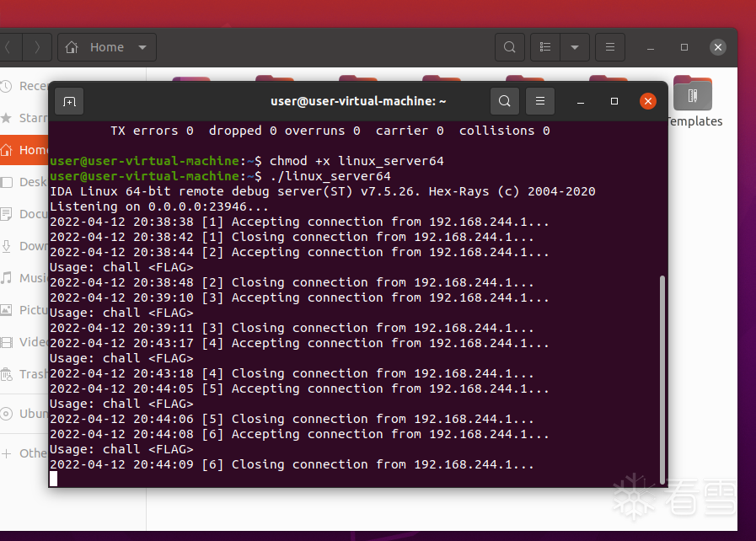Maximize the terminal window
Image resolution: width=756 pixels, height=541 pixels.
point(614,101)
